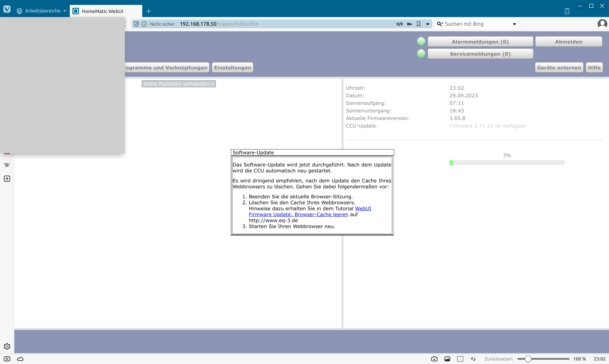Click the Vivaldi menu icon
609x364 pixels.
coord(7,9)
